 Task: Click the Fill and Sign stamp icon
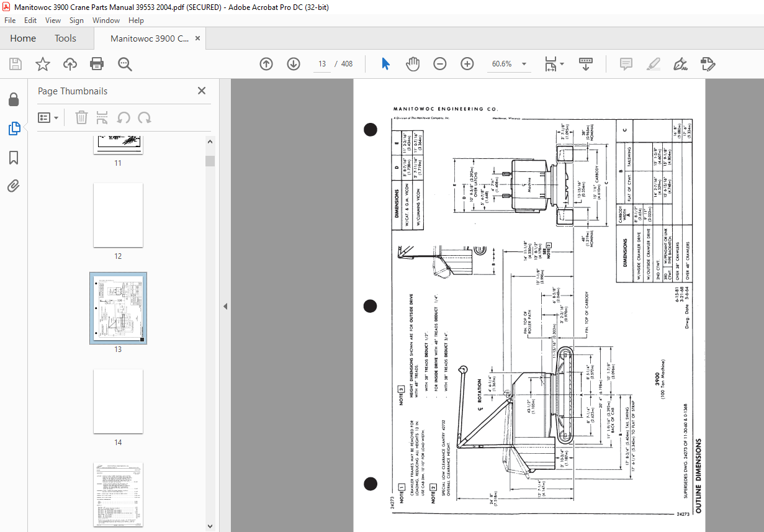point(708,64)
